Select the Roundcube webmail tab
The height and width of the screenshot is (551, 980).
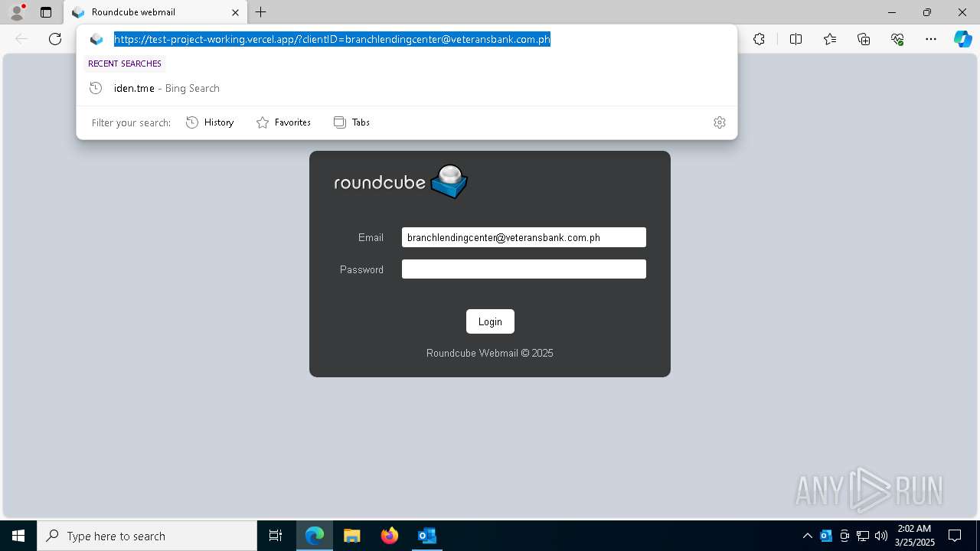click(155, 12)
